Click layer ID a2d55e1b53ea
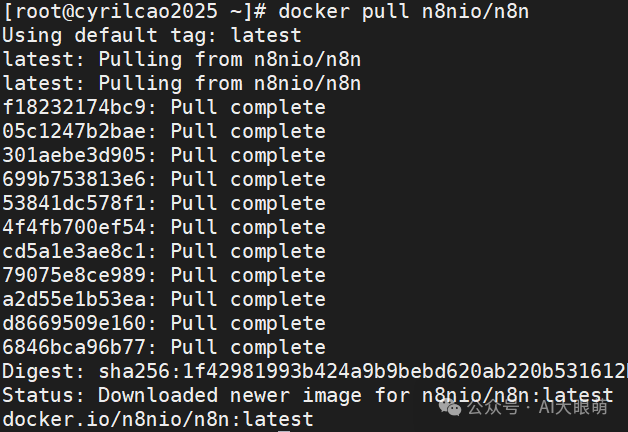 tap(79, 300)
